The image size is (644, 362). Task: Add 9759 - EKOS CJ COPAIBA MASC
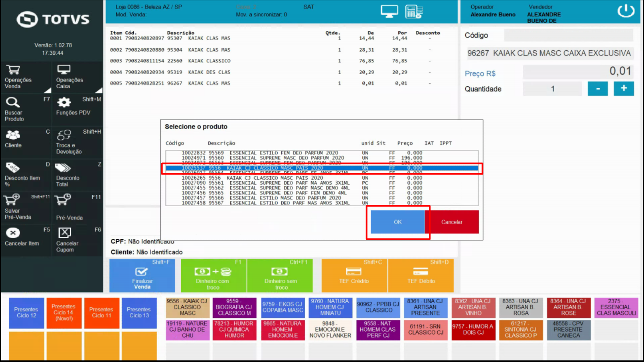[x=282, y=307]
